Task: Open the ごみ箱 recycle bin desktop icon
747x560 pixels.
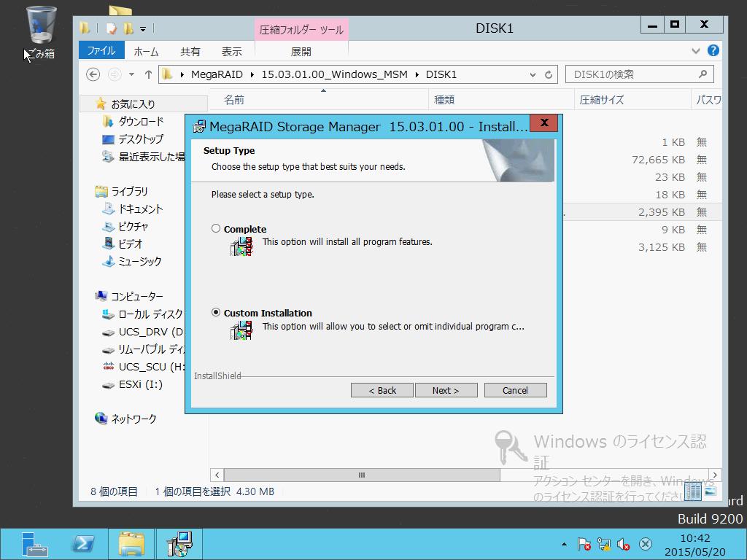Action: click(x=41, y=32)
